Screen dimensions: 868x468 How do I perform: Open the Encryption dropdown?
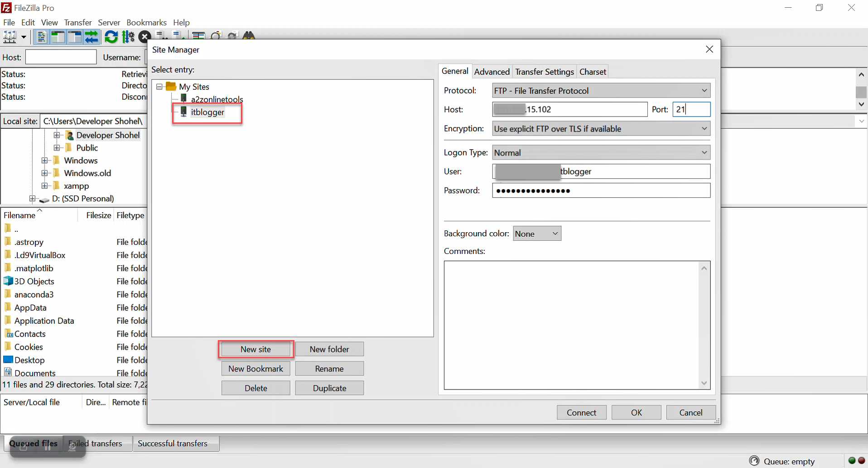pyautogui.click(x=601, y=128)
